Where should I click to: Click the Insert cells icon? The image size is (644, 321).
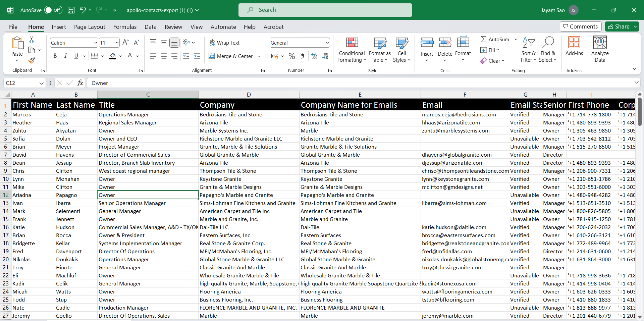[427, 43]
